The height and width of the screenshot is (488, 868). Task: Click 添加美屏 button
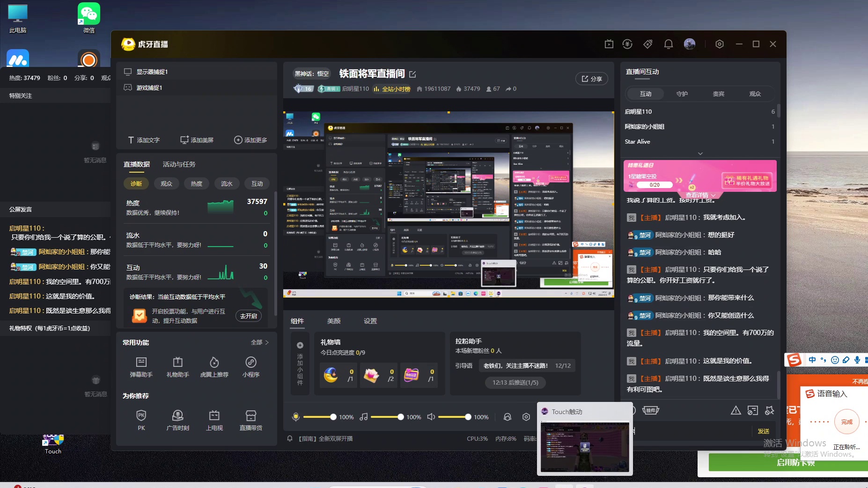coord(197,140)
